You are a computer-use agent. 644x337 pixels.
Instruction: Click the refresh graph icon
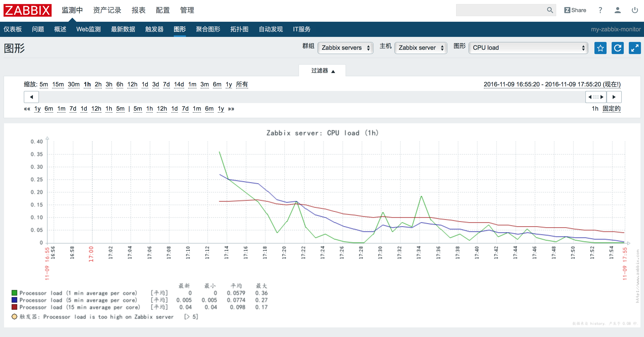click(617, 48)
